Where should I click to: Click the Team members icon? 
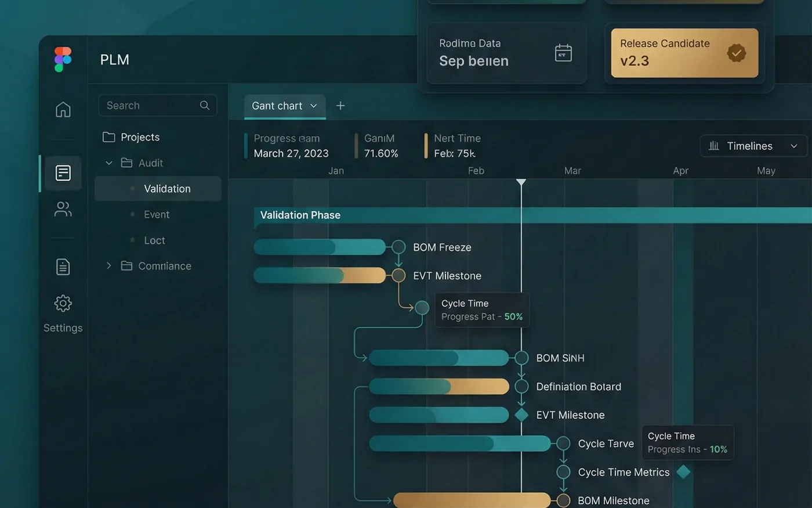pyautogui.click(x=62, y=209)
